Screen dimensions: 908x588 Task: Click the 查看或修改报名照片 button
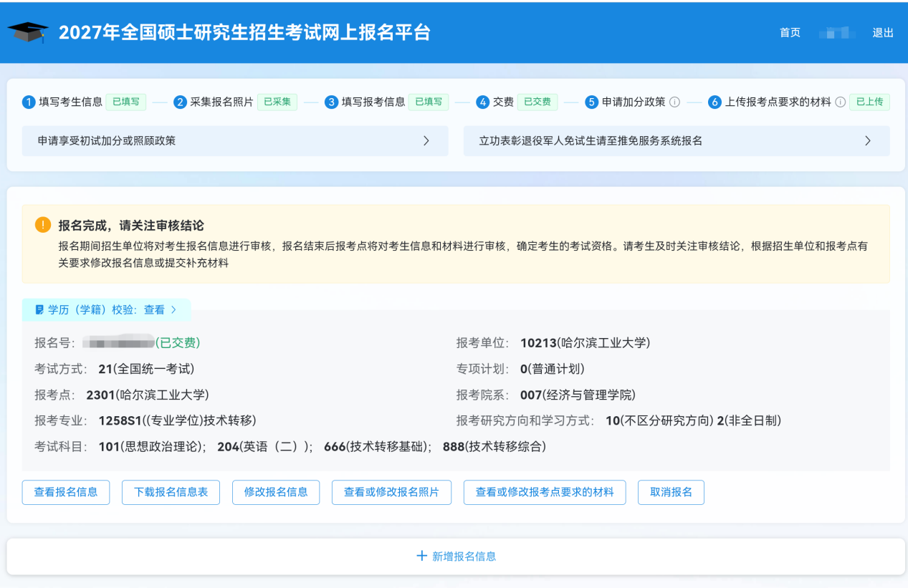click(x=391, y=492)
